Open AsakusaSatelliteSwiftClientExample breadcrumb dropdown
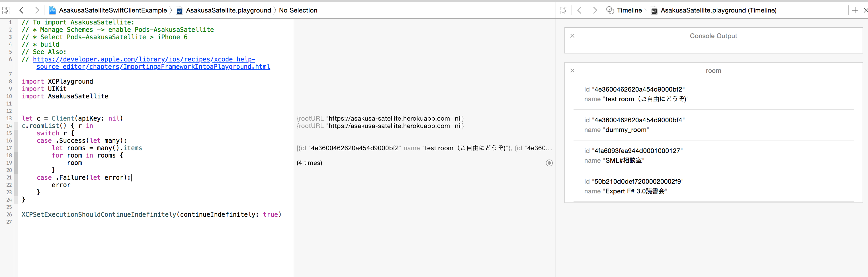868x277 pixels. (112, 11)
